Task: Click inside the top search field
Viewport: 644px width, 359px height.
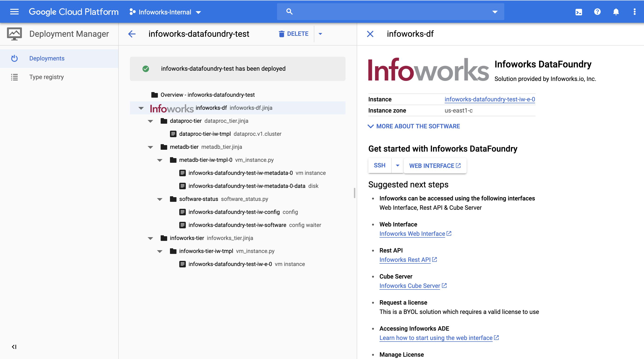Action: pyautogui.click(x=390, y=12)
